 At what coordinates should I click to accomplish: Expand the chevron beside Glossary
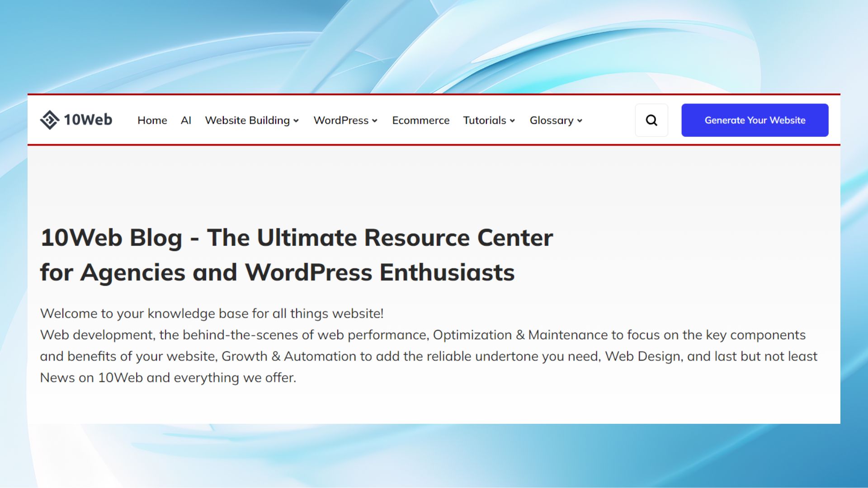click(x=580, y=121)
